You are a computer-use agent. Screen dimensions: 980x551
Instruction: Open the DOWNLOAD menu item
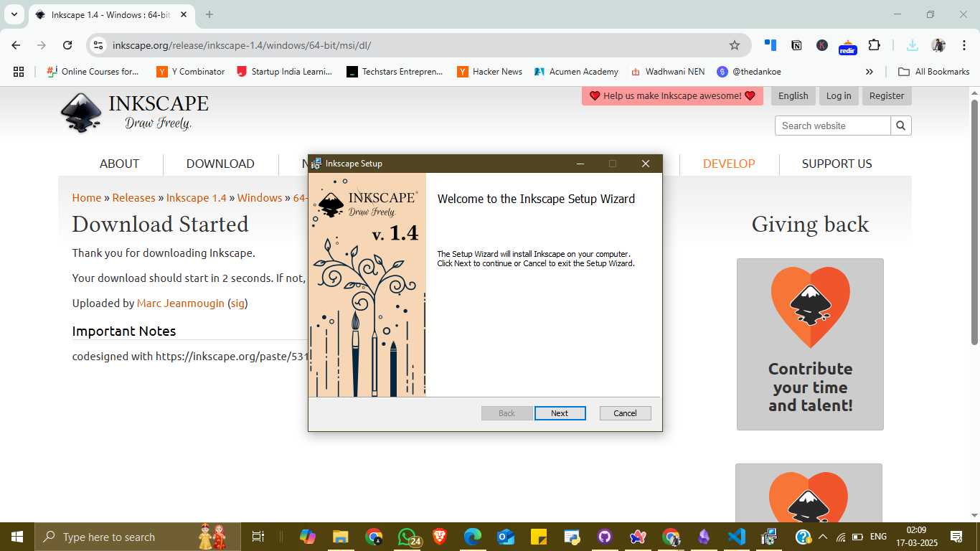click(x=220, y=164)
